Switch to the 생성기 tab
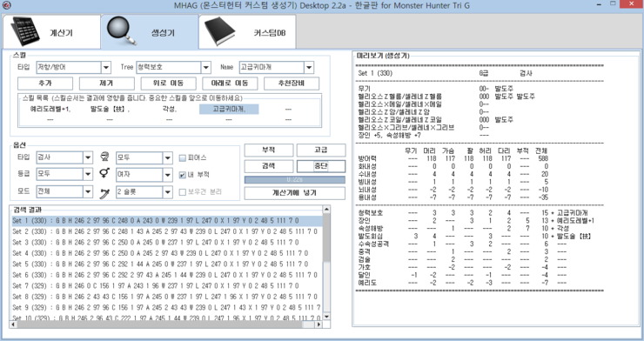The image size is (644, 341). [150, 32]
